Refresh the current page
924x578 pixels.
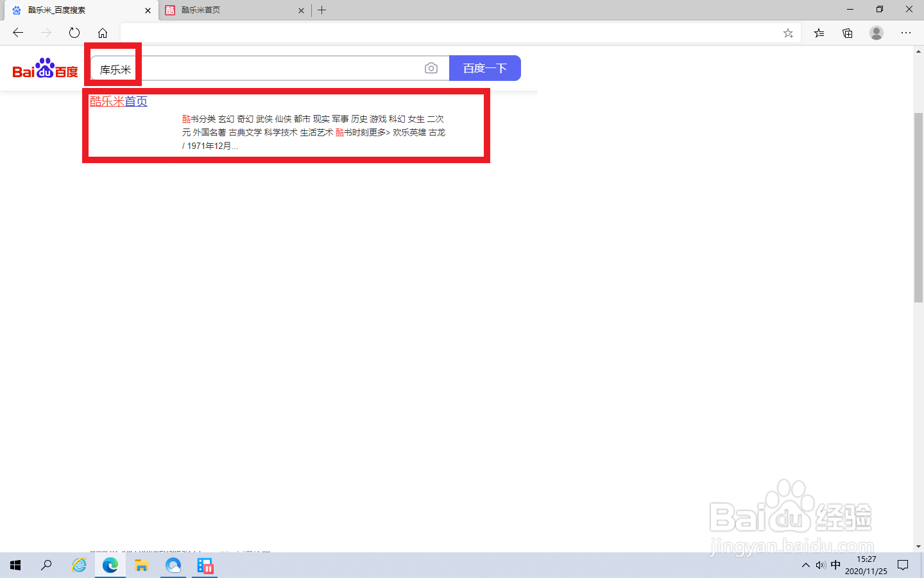(x=74, y=33)
